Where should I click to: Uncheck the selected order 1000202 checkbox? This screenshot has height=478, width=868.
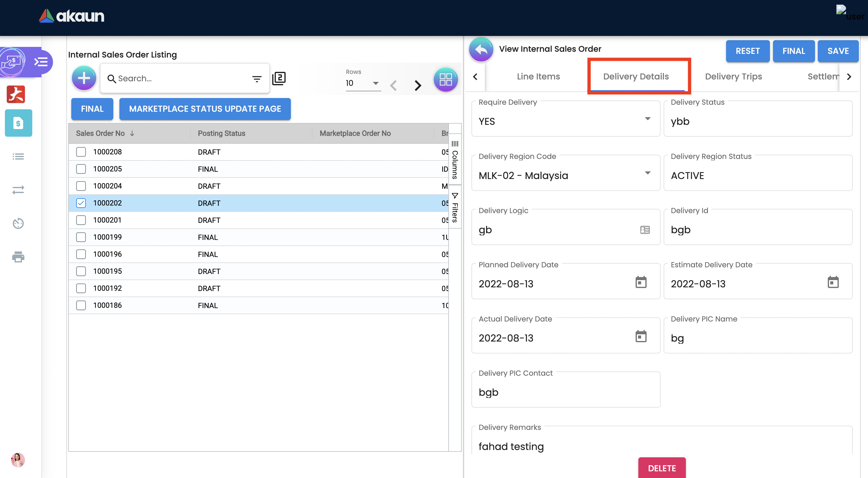pyautogui.click(x=81, y=203)
